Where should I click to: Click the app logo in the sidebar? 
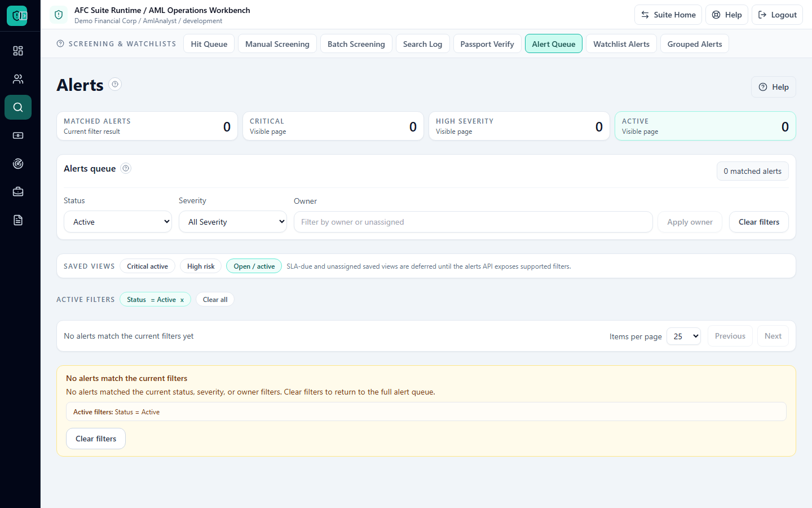pos(17,16)
